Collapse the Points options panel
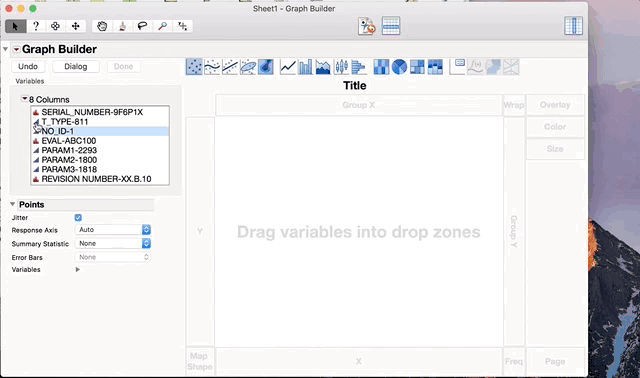Image resolution: width=640 pixels, height=378 pixels. [13, 204]
